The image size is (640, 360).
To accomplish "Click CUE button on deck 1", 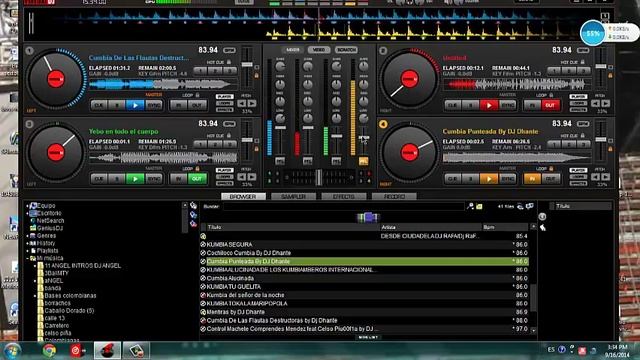I will click(x=99, y=105).
